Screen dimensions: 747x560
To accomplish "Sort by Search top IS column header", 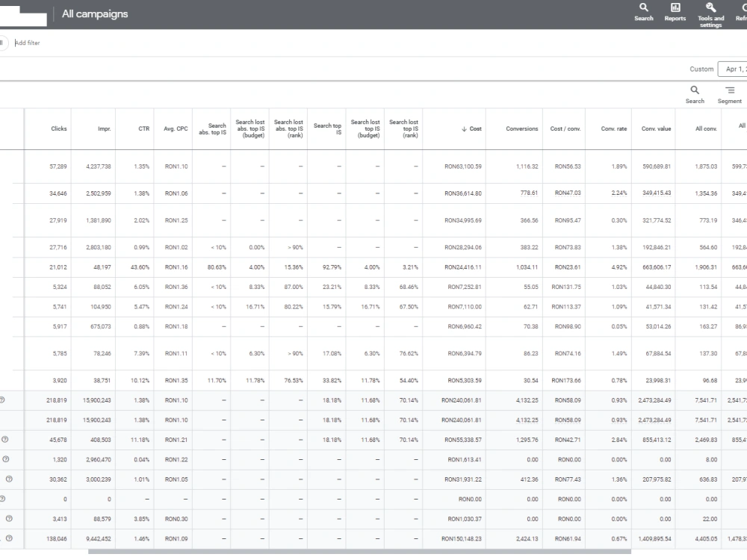I will coord(328,128).
